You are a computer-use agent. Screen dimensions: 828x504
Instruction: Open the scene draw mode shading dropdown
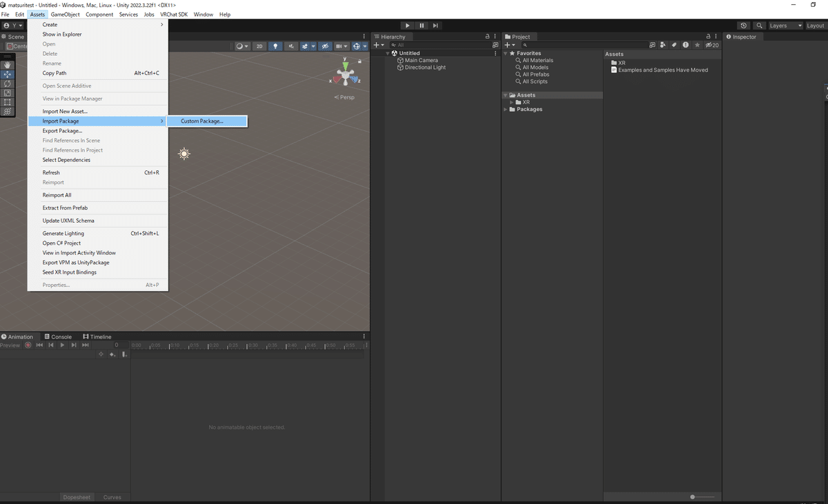point(242,46)
